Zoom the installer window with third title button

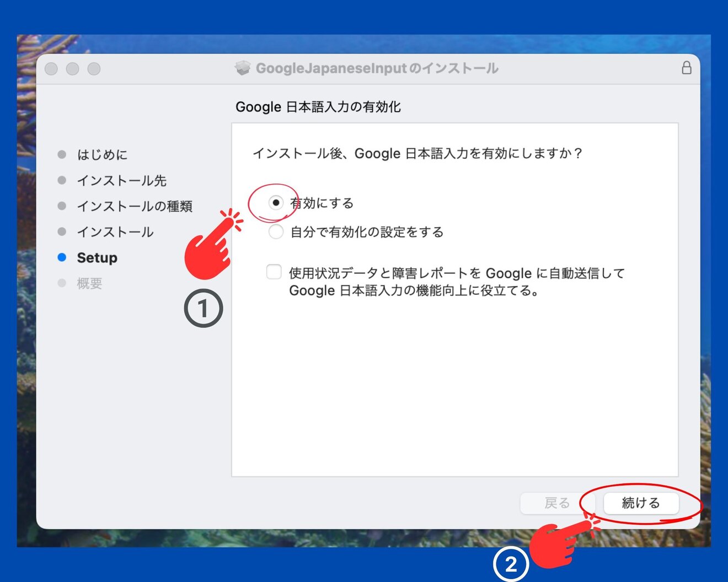94,68
